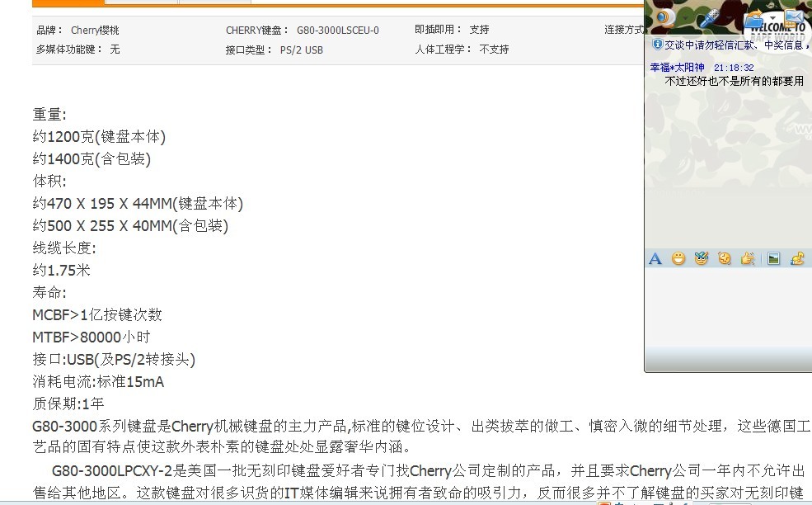Click the cable length value 约1.75米
Image resolution: width=812 pixels, height=505 pixels.
tap(61, 270)
